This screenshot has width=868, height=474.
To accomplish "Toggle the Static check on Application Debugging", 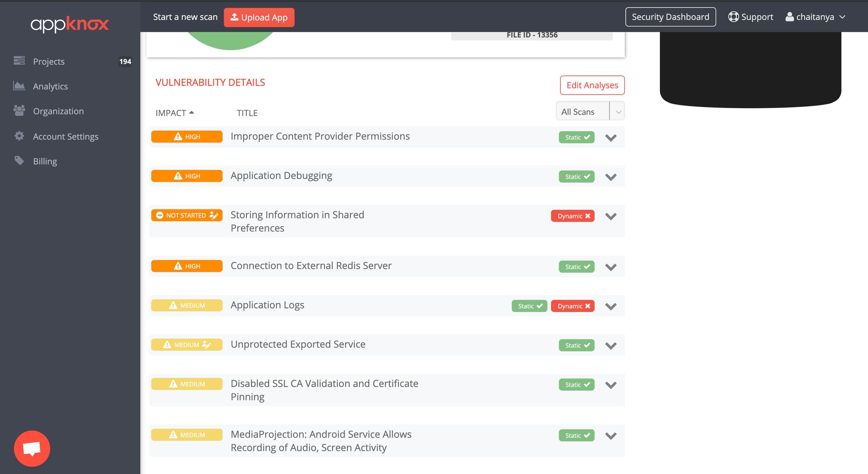I will click(576, 176).
